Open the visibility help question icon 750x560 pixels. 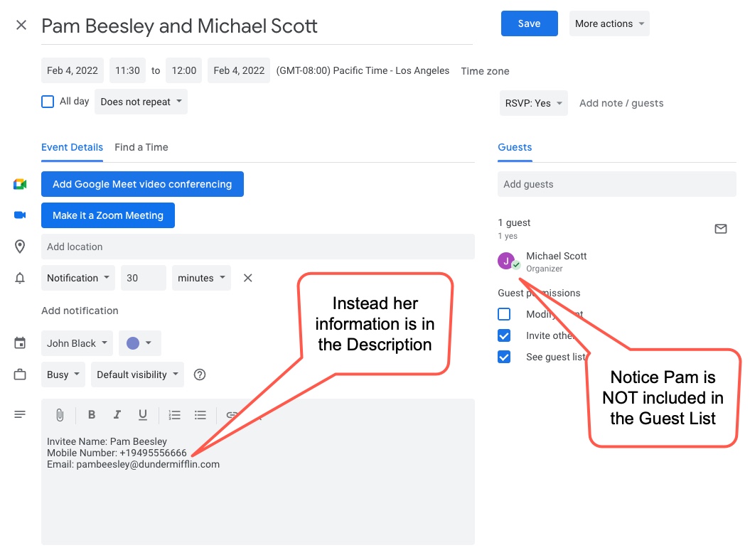200,375
